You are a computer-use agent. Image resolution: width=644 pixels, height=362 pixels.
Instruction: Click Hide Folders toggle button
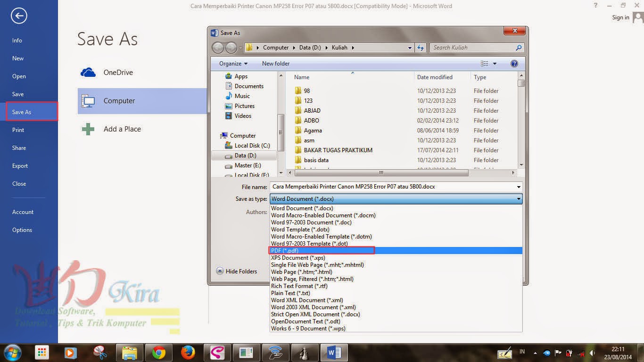coord(237,271)
